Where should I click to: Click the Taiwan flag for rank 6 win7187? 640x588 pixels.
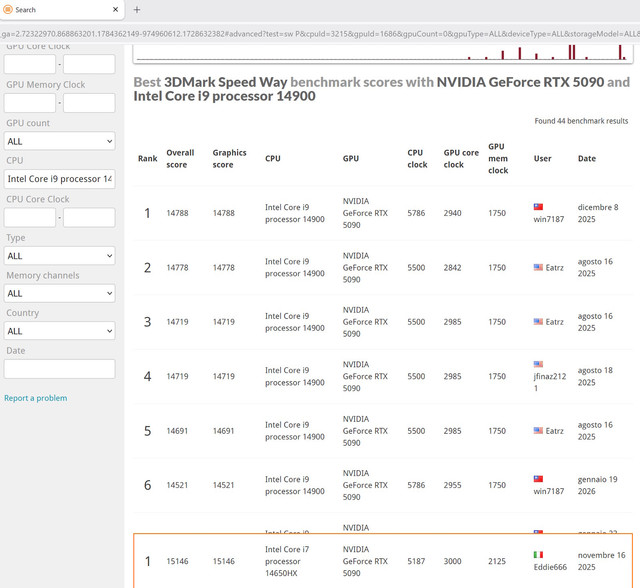tap(538, 479)
